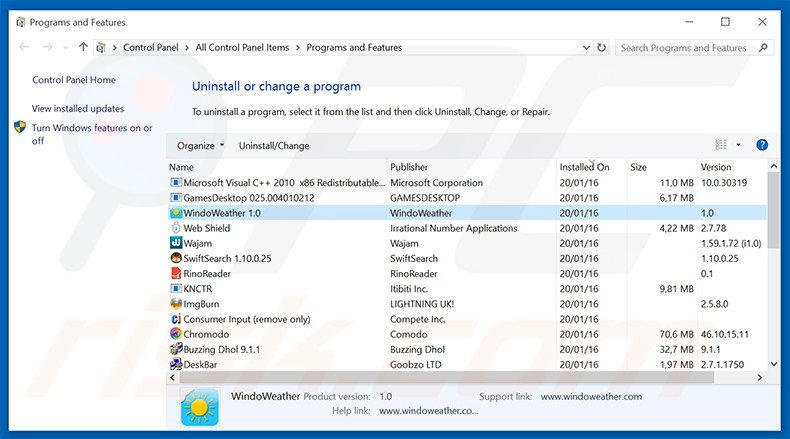Open the Organize dropdown menu

tap(200, 146)
